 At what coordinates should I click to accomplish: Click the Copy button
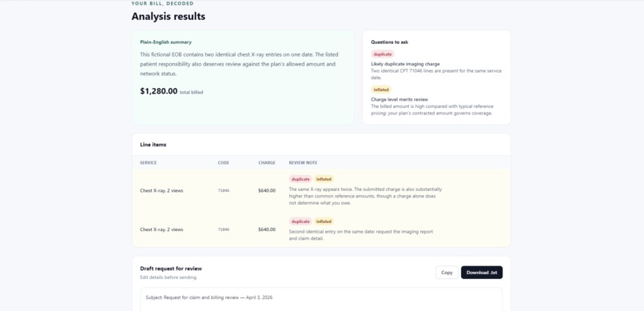(x=447, y=273)
